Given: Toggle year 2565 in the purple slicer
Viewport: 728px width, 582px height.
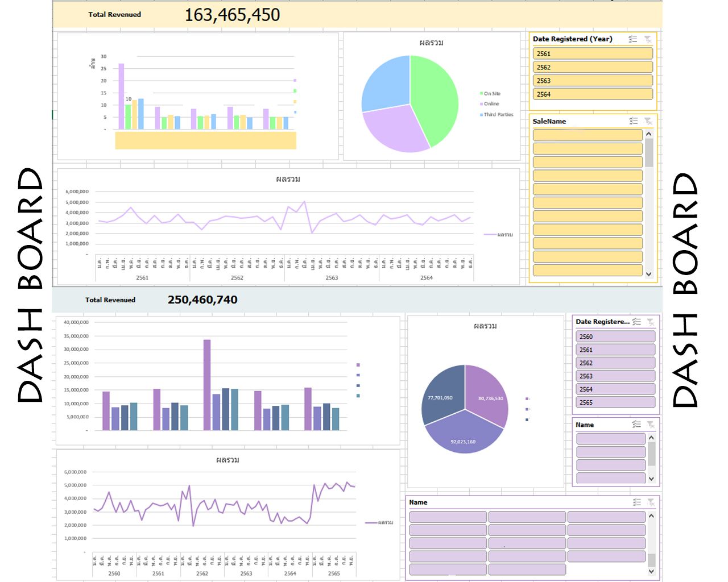Looking at the screenshot, I should click(x=615, y=402).
